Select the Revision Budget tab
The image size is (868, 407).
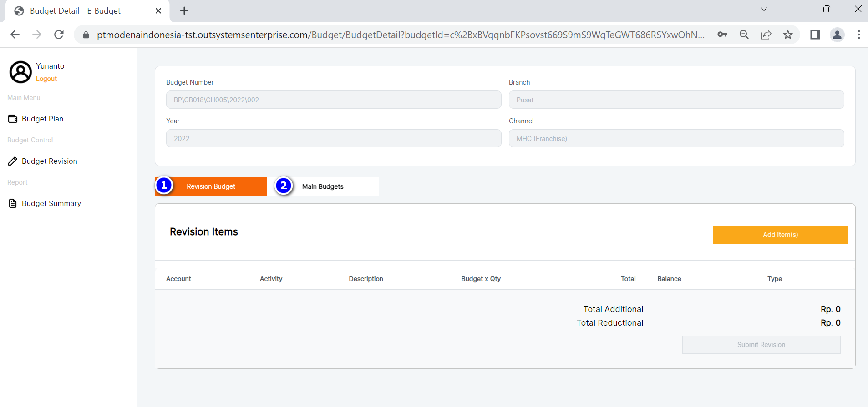[x=211, y=186]
